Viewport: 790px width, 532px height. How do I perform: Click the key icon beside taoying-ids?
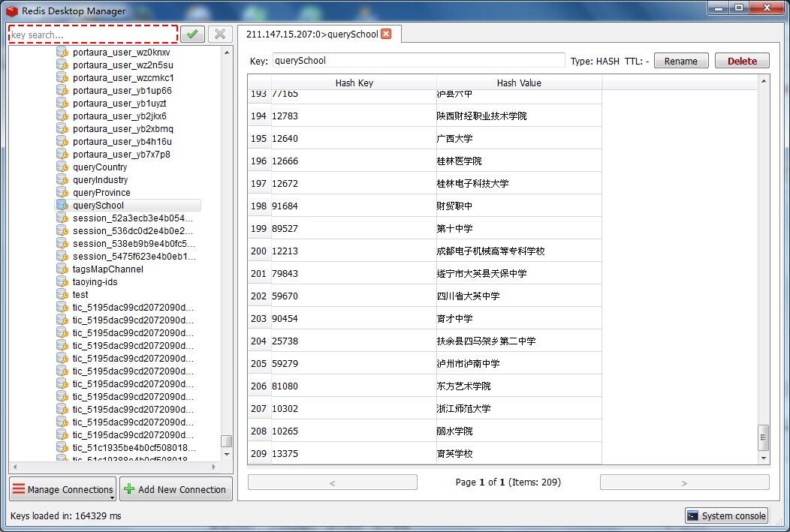tap(62, 282)
